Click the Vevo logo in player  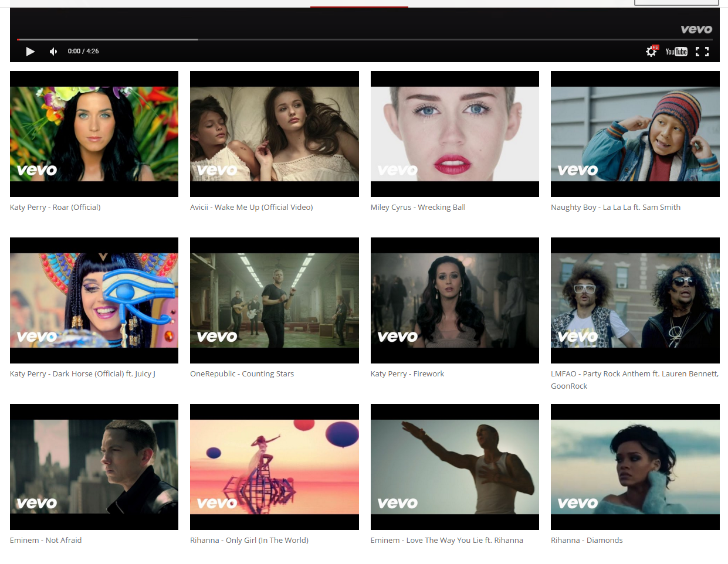(696, 29)
